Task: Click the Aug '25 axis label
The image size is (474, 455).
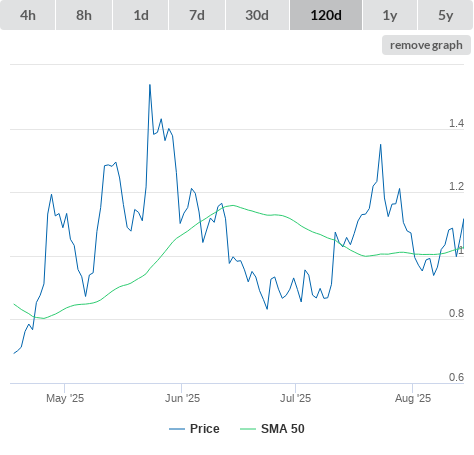Action: (x=413, y=398)
